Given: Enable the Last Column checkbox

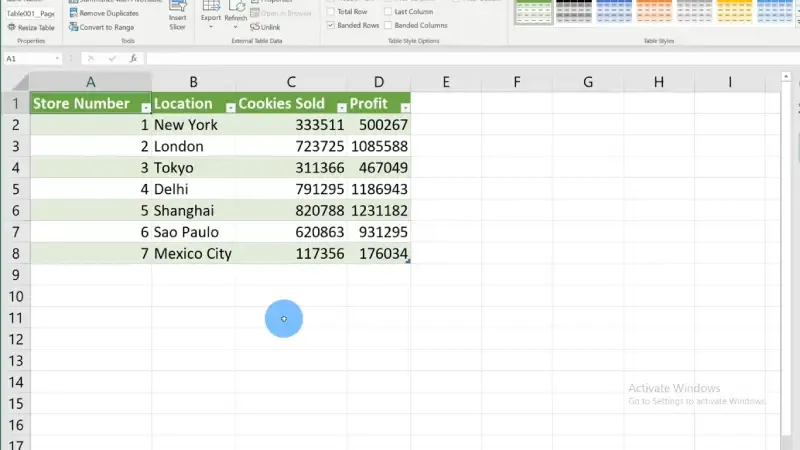Looking at the screenshot, I should point(388,11).
